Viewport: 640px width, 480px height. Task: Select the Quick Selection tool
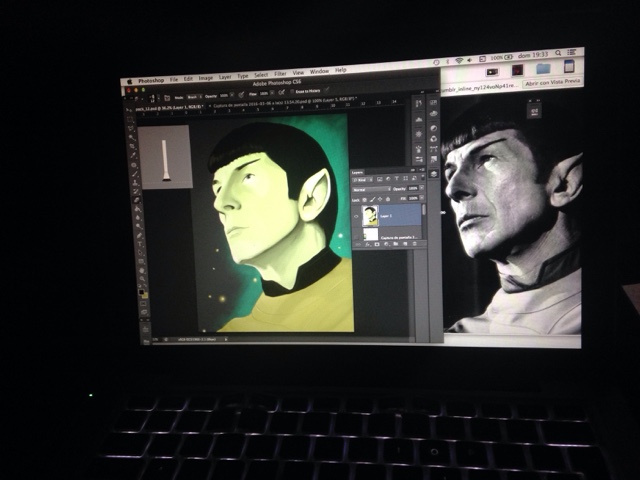pos(132,138)
